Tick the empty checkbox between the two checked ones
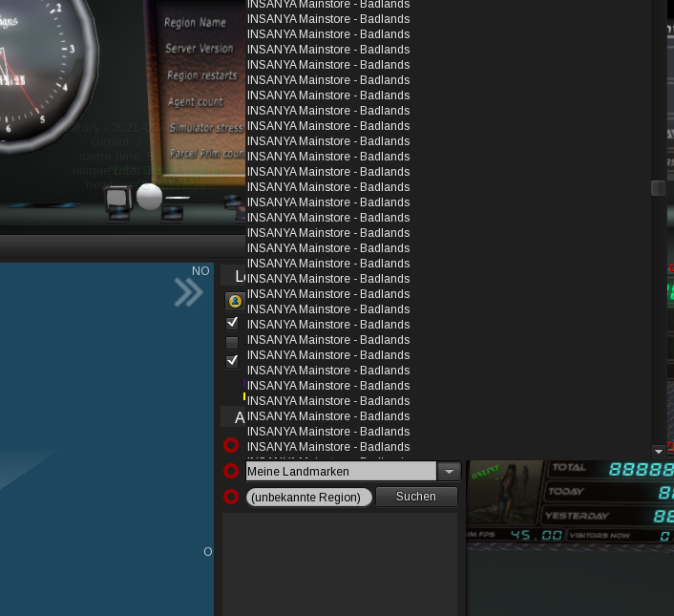 click(232, 343)
